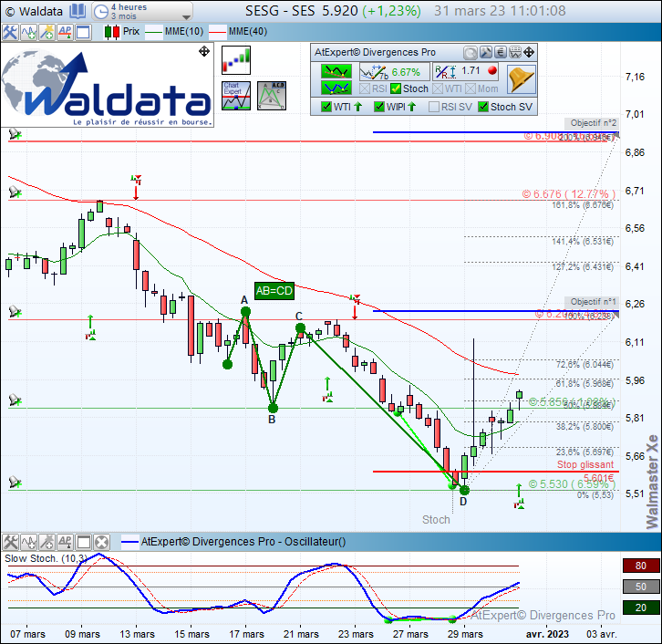Viewport: 662px width, 644px height.
Task: Click the green ABCD point B marker
Action: (x=273, y=409)
